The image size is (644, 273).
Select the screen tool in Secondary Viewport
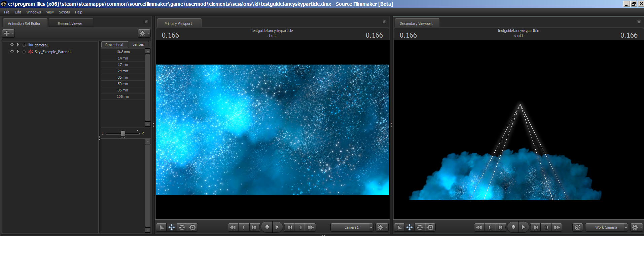coord(430,228)
